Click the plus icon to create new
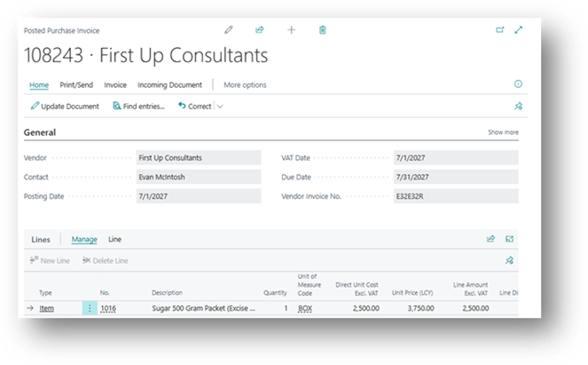588x365 pixels. pyautogui.click(x=292, y=30)
